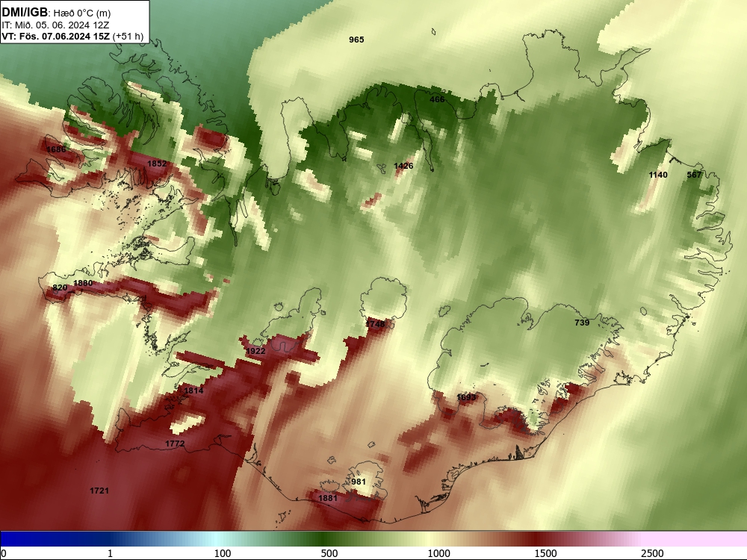Click the 1852 value in Westfjords
Screen dimensions: 747x560
(157, 164)
